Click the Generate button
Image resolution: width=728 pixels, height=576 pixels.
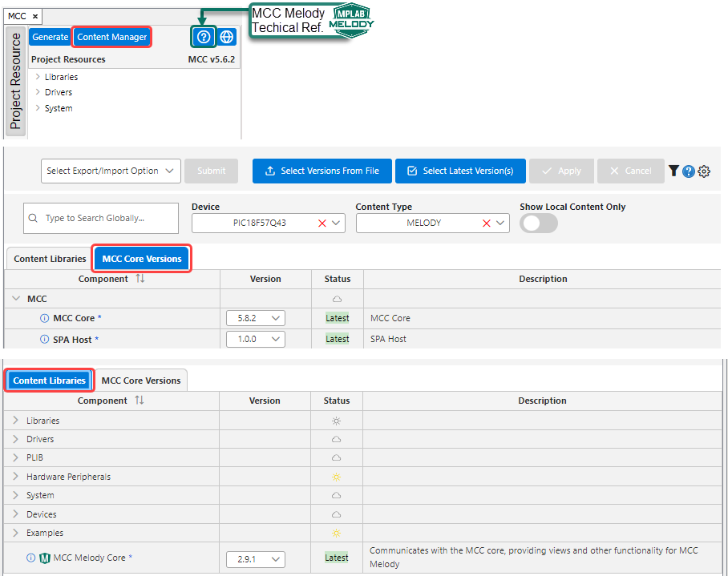[51, 37]
